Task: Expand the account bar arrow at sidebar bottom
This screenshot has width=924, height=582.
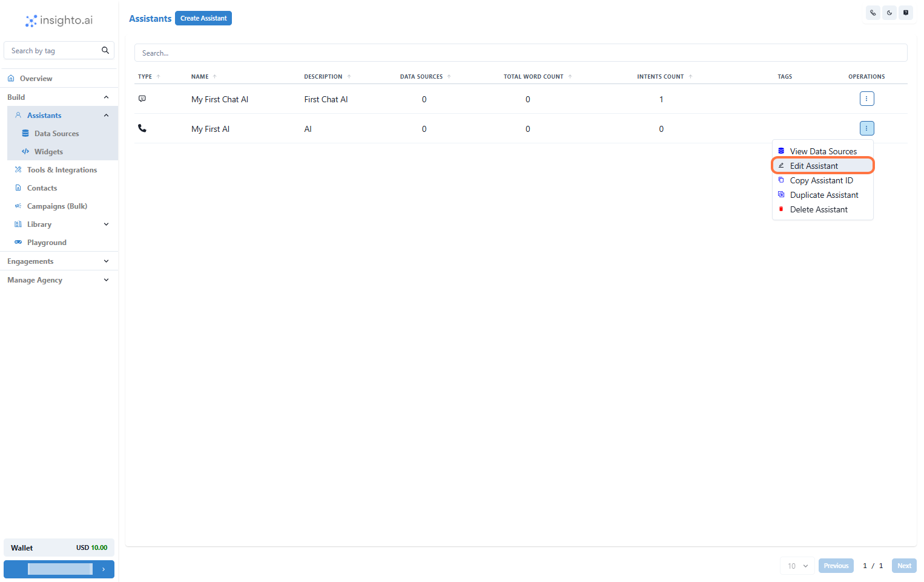Action: point(104,569)
